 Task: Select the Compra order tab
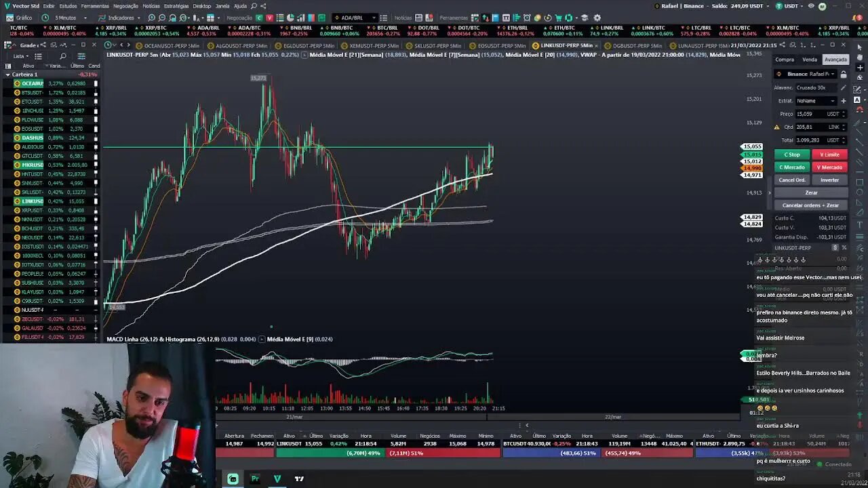tap(785, 60)
